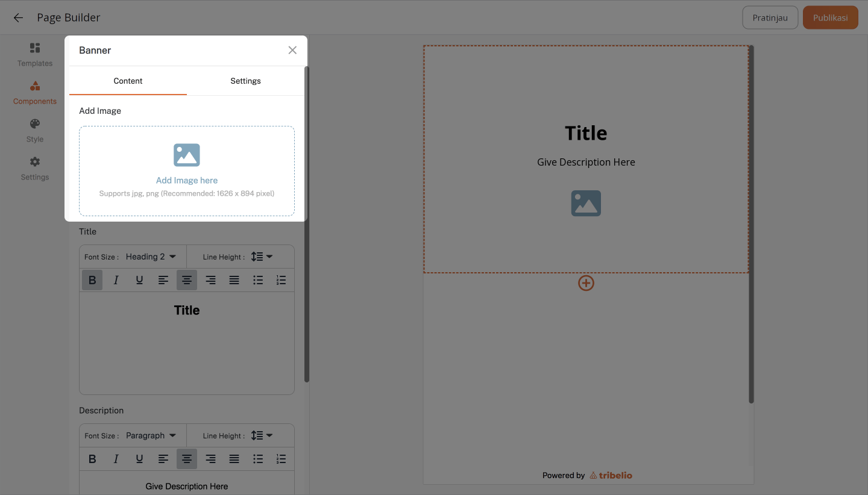Toggle bold in the Title toolbar
Viewport: 868px width, 495px height.
(x=92, y=280)
